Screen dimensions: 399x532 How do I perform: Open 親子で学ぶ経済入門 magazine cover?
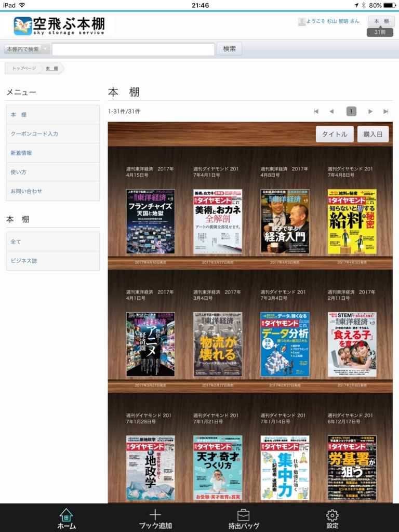tap(285, 221)
